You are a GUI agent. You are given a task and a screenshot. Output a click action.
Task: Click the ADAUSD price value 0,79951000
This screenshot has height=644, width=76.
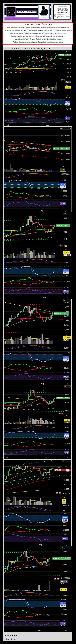click(65, 558)
